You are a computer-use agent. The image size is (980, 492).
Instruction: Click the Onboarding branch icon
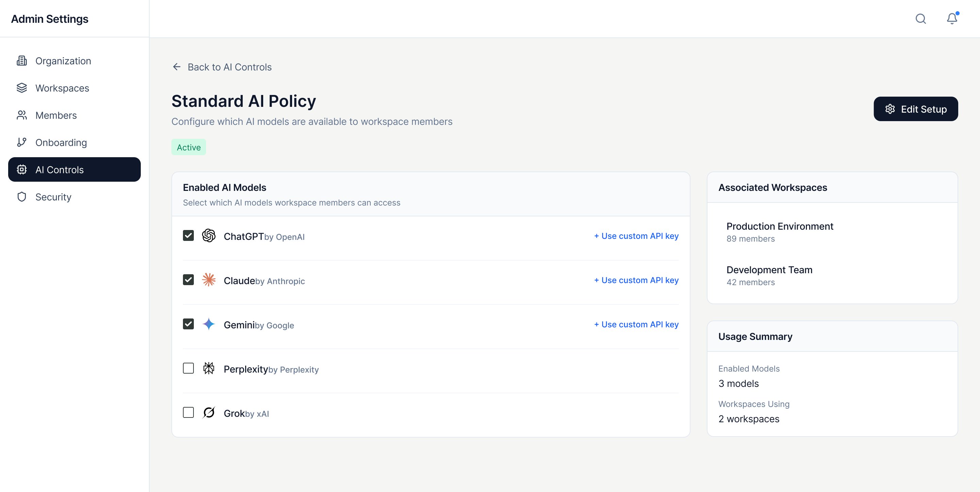tap(22, 143)
